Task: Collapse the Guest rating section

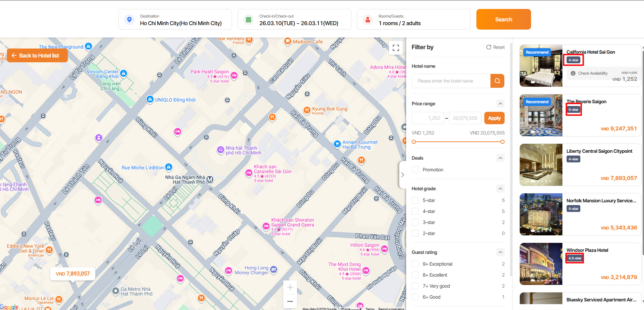Action: coord(500,252)
